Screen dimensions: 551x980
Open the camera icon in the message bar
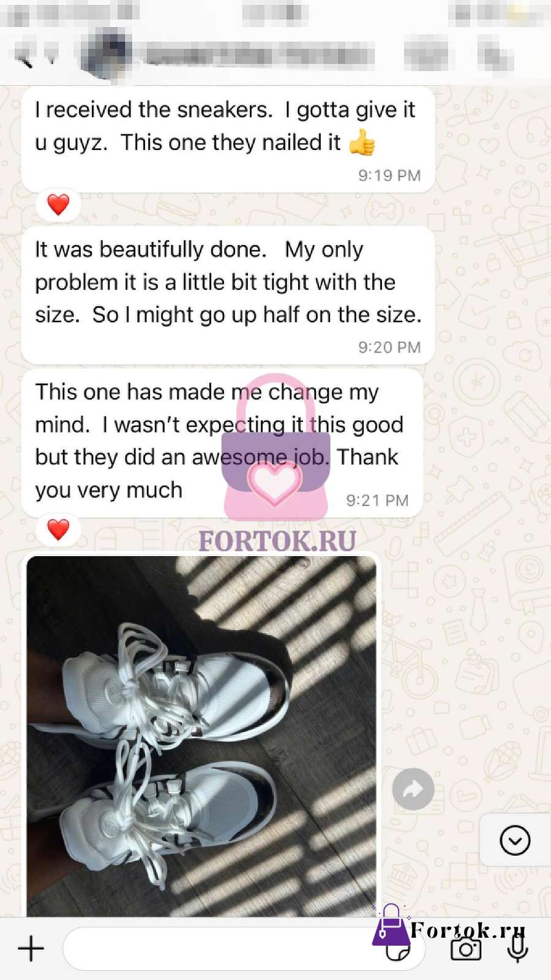pos(466,949)
